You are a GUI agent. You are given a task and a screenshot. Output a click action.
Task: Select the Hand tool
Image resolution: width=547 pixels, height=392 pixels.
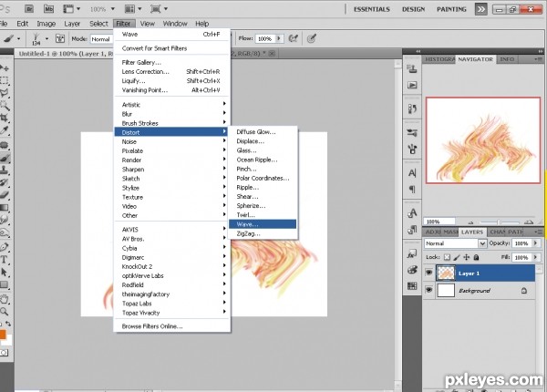pyautogui.click(x=5, y=299)
